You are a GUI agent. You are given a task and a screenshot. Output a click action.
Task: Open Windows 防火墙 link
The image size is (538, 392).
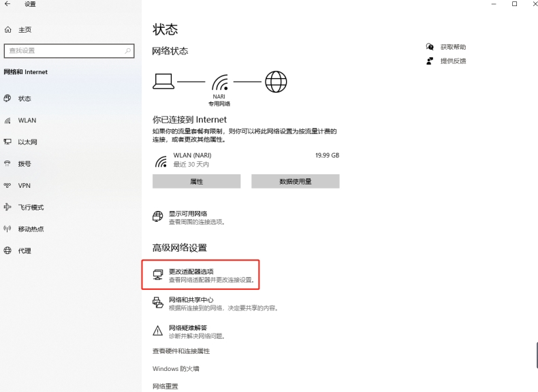click(176, 369)
